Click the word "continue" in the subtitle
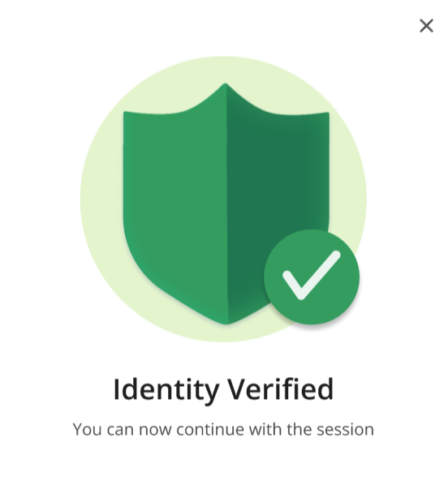448x485 pixels. [210, 429]
